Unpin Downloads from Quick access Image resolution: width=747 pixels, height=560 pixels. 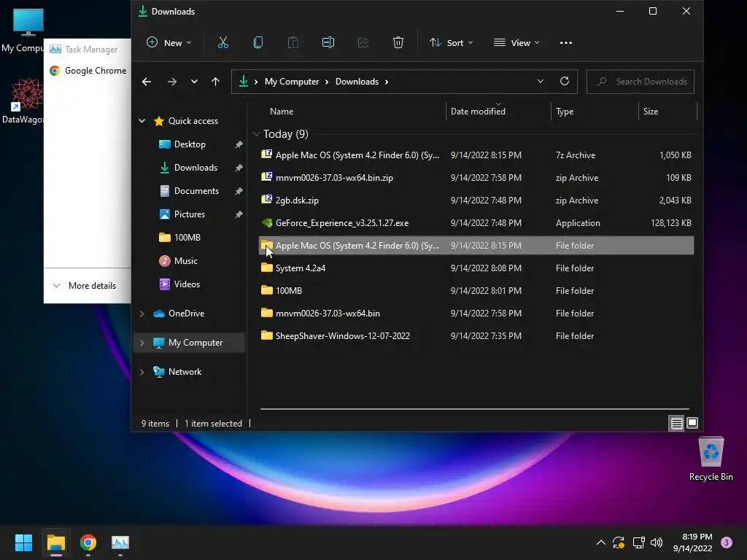click(239, 168)
